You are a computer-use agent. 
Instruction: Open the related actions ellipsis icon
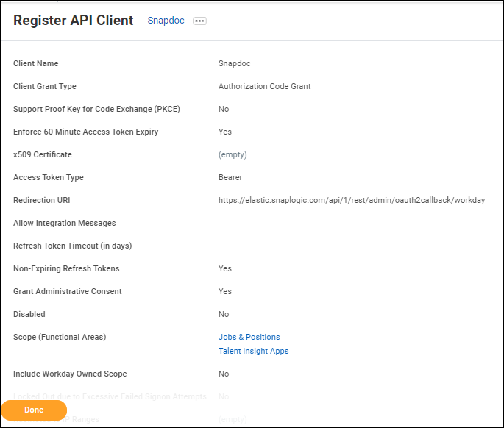pyautogui.click(x=199, y=21)
